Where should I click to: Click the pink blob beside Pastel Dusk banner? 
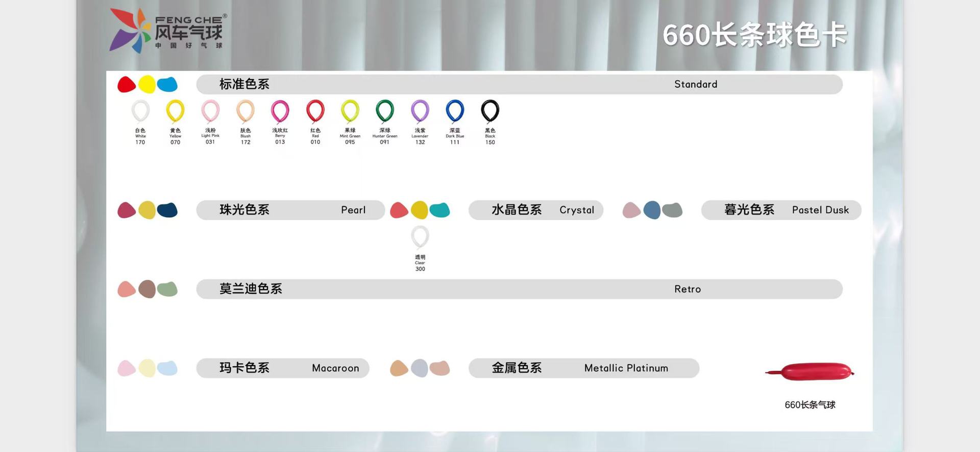(x=632, y=210)
